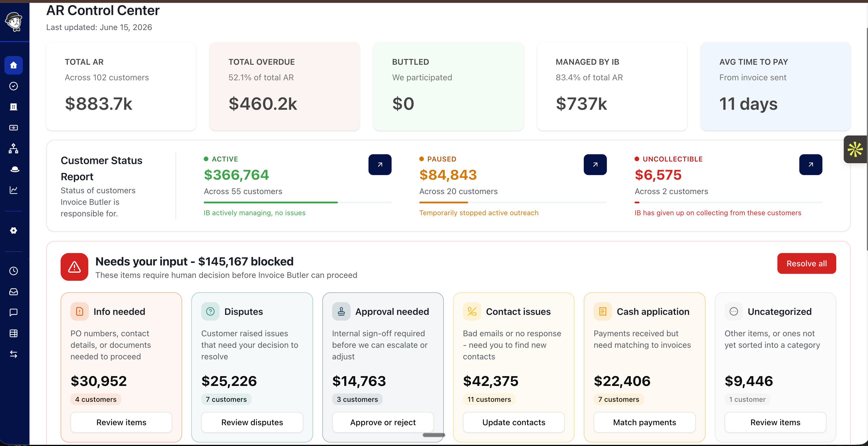Select the Managed by IB card

(x=612, y=86)
